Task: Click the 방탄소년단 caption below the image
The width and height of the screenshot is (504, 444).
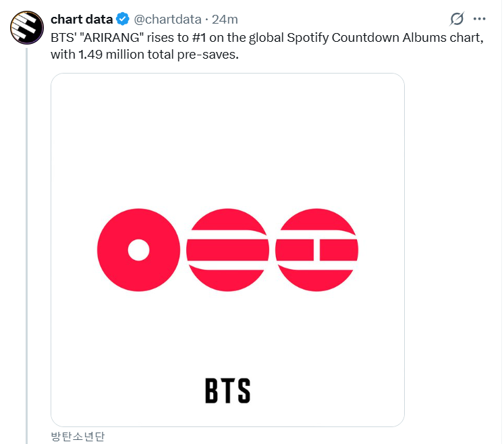Action: pyautogui.click(x=78, y=437)
